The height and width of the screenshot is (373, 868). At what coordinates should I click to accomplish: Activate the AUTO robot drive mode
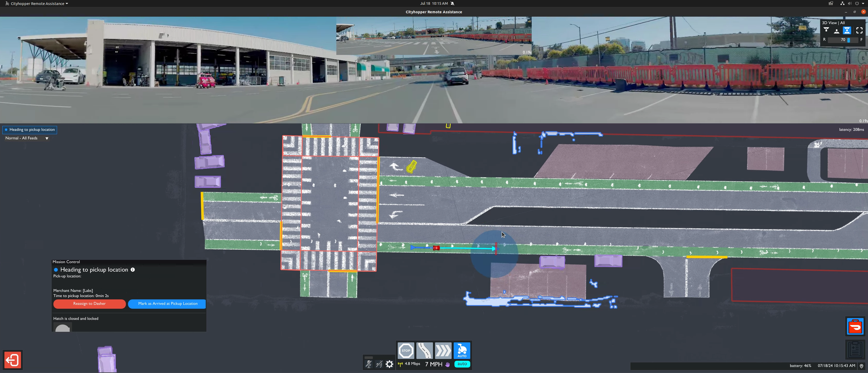click(x=462, y=350)
